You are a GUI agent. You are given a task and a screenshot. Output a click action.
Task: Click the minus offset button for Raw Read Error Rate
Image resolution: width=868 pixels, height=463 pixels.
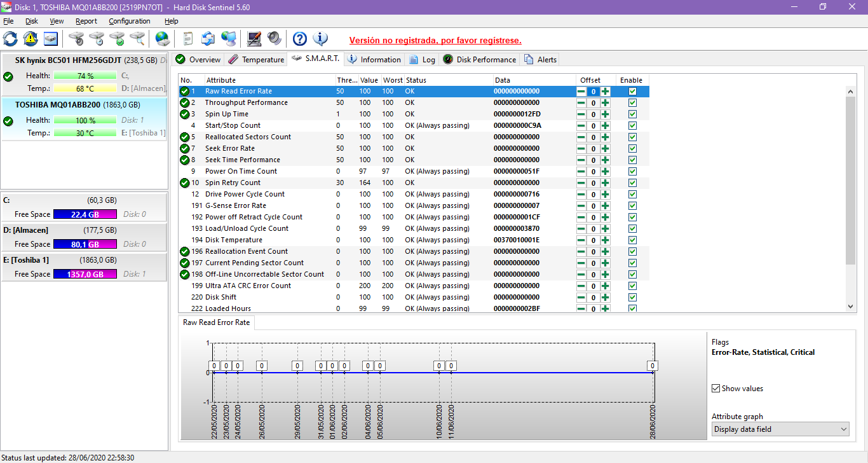[x=581, y=92]
